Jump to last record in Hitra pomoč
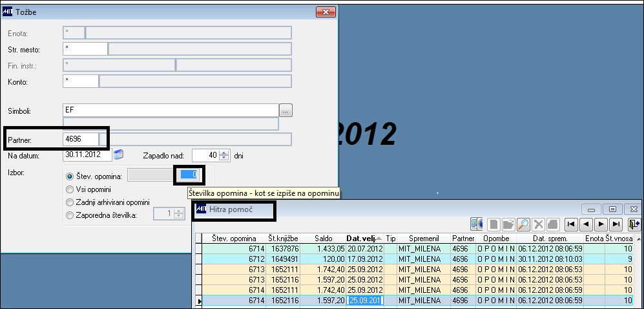 coord(616,224)
